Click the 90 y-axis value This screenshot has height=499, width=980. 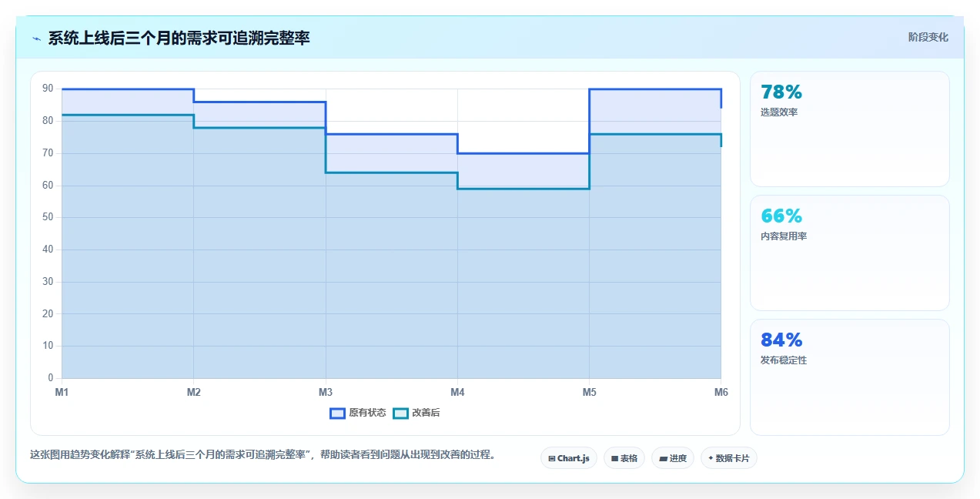pyautogui.click(x=48, y=89)
